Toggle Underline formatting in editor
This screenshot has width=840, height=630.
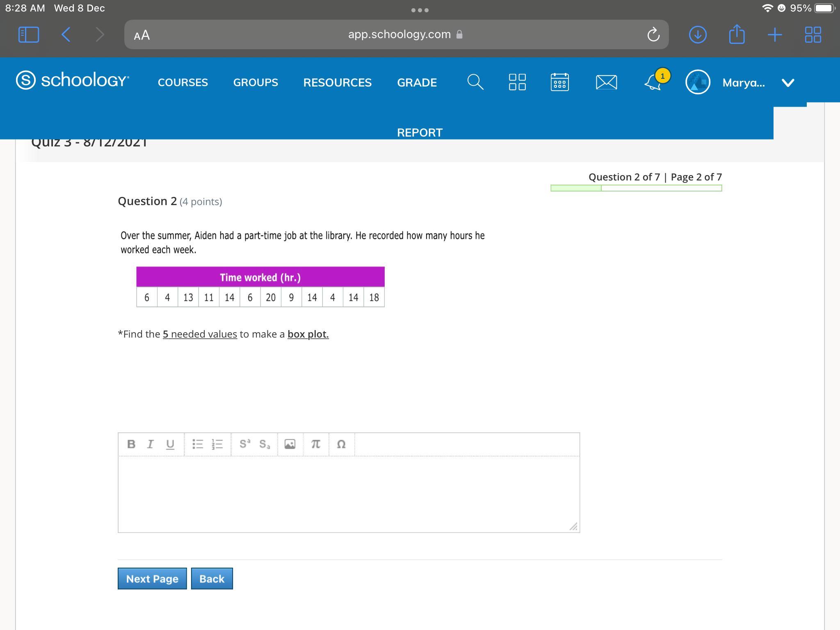(170, 444)
